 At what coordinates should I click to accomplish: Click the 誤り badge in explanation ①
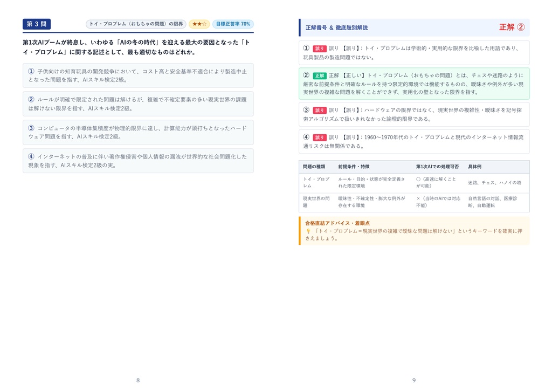[320, 49]
